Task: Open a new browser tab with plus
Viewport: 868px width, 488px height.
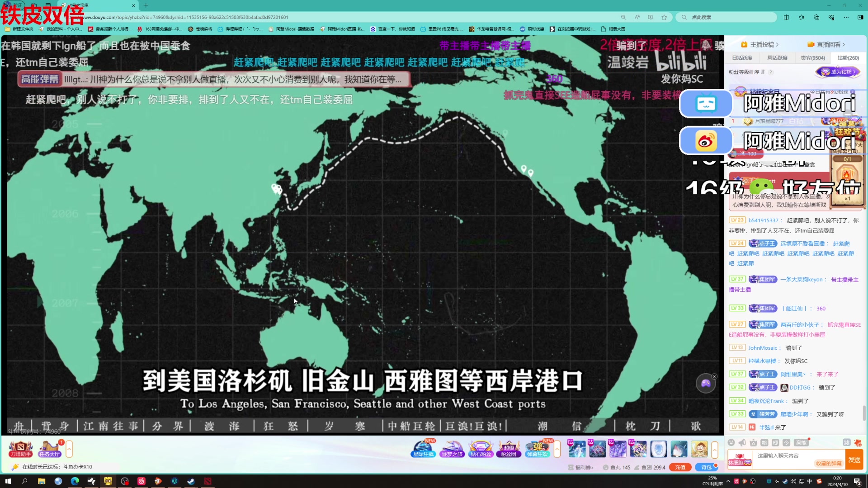Action: click(146, 5)
